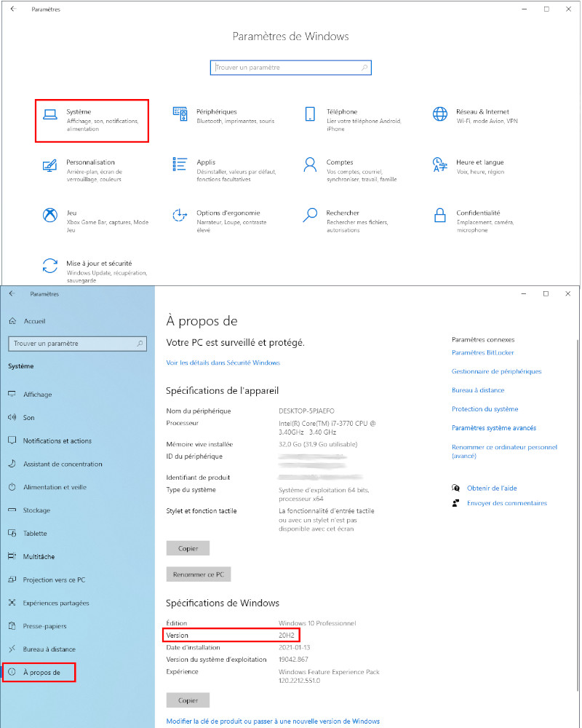This screenshot has height=728, width=582.
Task: Open Protection du système link
Action: (485, 409)
